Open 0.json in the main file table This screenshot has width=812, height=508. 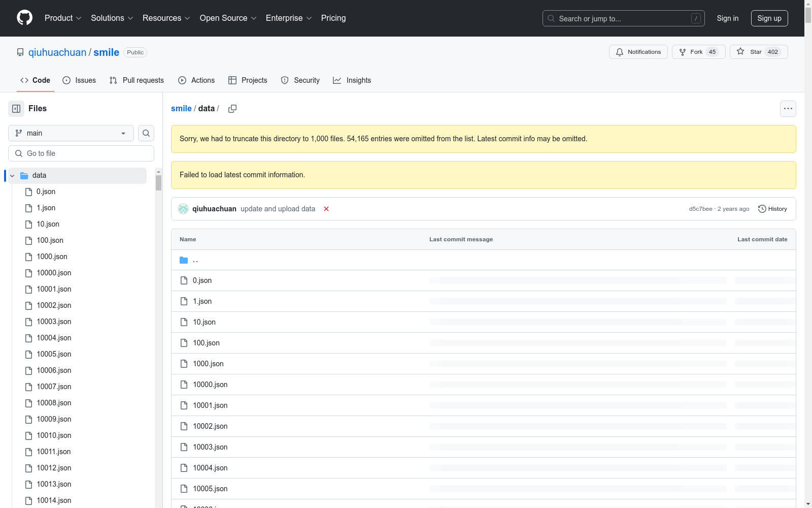[202, 280]
